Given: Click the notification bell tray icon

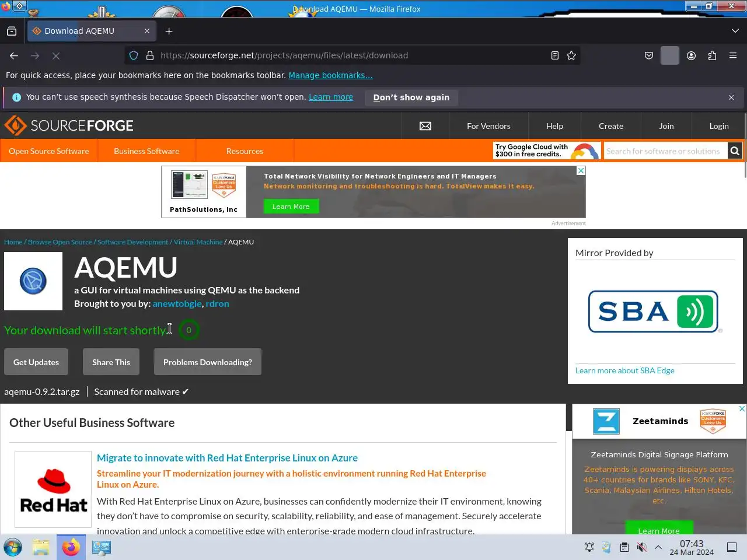Looking at the screenshot, I should tap(589, 547).
